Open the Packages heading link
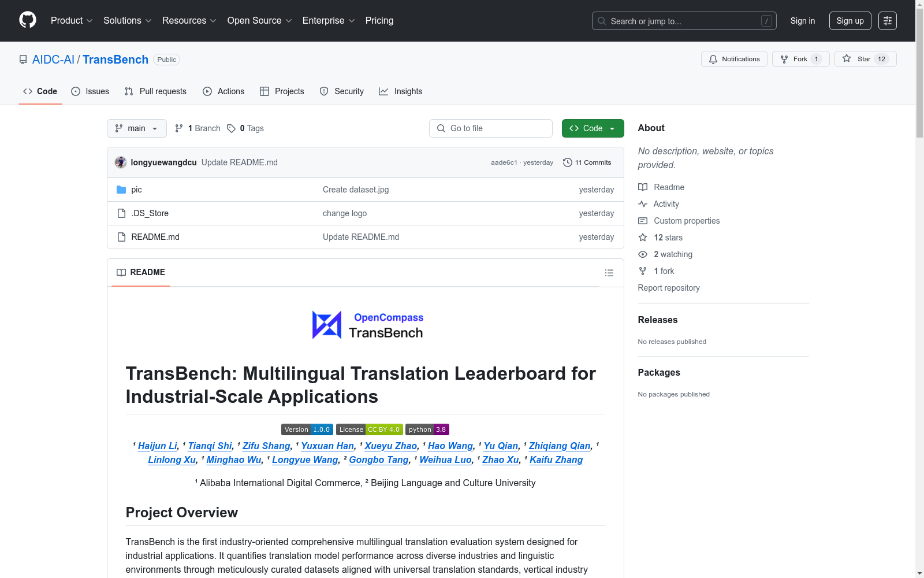The image size is (924, 578). 659,372
